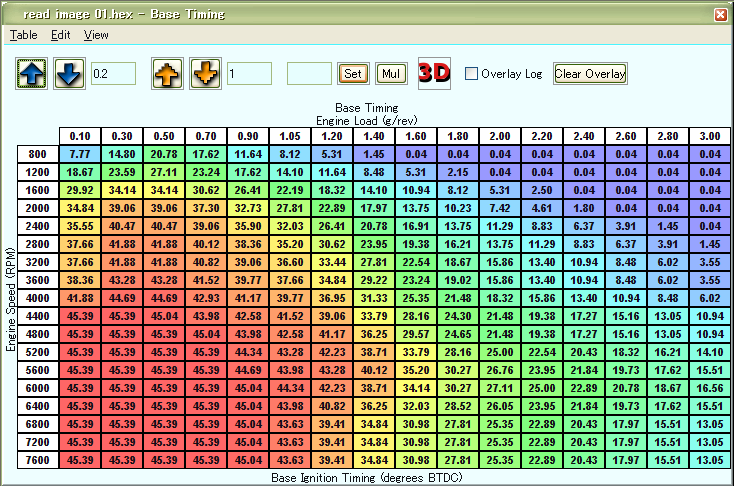Click the empty value field before Set
The image size is (734, 486).
tap(309, 74)
